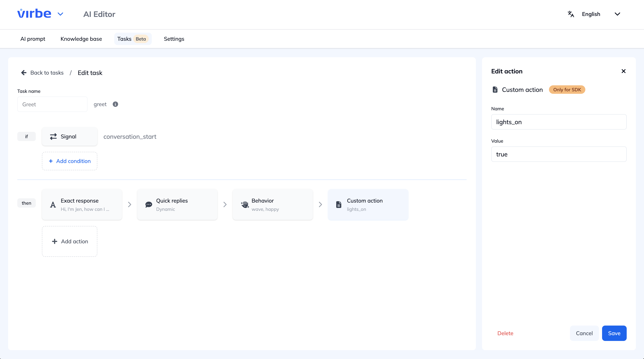Viewport: 644px width, 359px height.
Task: Open the virbe workspace dropdown chevron
Action: pos(60,14)
